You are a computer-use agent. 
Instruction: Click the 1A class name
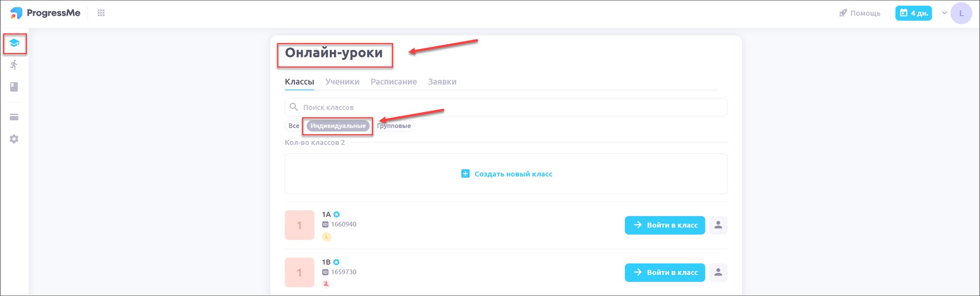pyautogui.click(x=326, y=215)
